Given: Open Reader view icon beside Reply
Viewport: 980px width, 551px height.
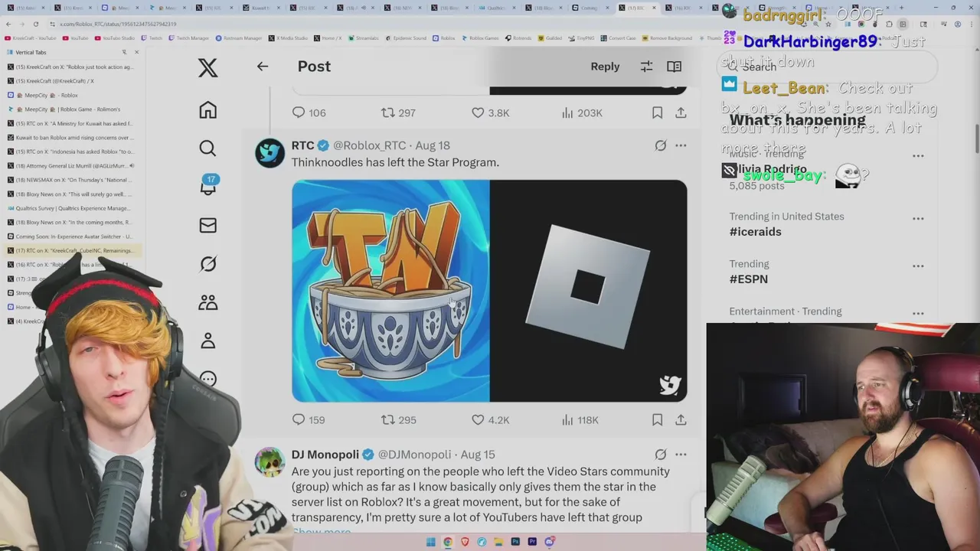Looking at the screenshot, I should click(674, 67).
